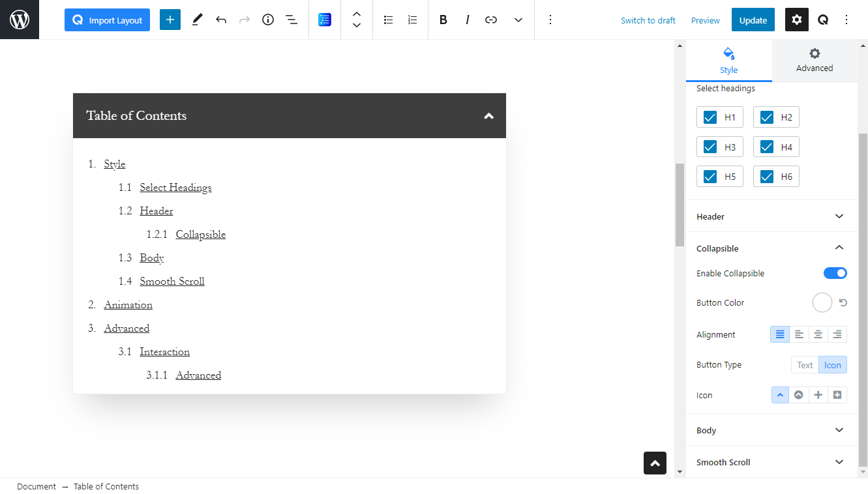
Task: Toggle bold formatting
Action: pos(443,20)
